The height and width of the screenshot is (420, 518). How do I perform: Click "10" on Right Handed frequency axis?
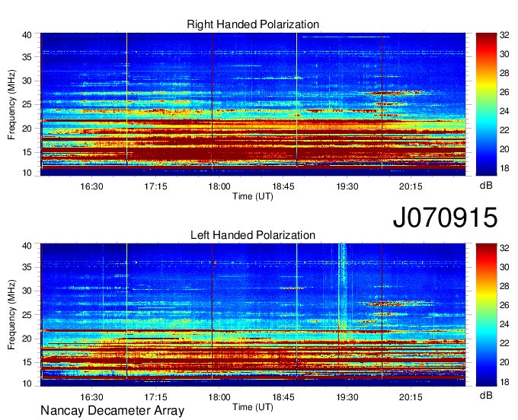pyautogui.click(x=27, y=173)
